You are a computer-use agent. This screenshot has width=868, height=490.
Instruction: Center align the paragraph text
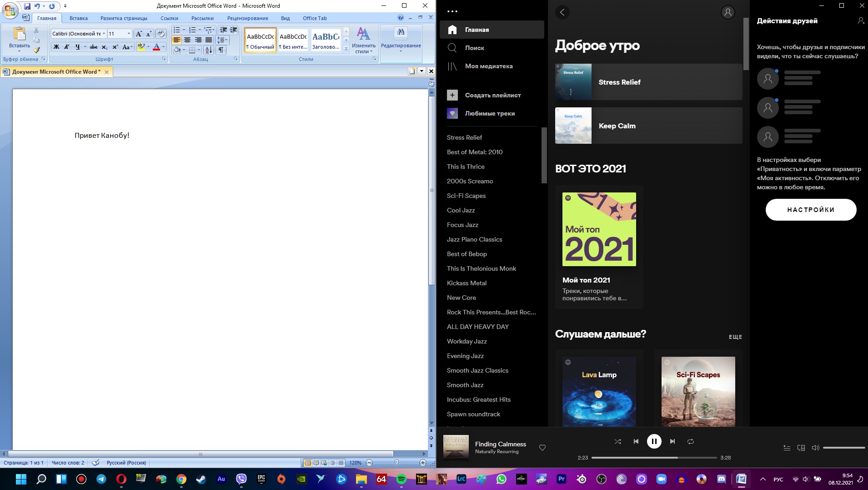click(187, 40)
